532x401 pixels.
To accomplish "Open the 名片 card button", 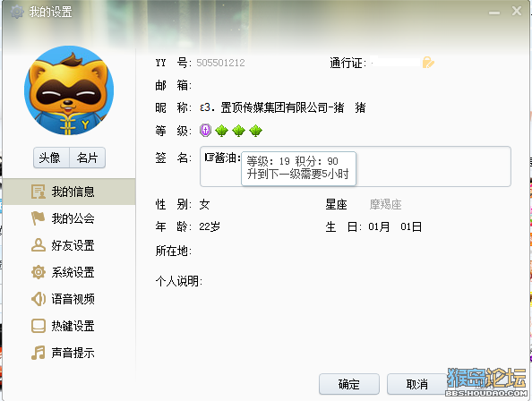I will click(87, 158).
